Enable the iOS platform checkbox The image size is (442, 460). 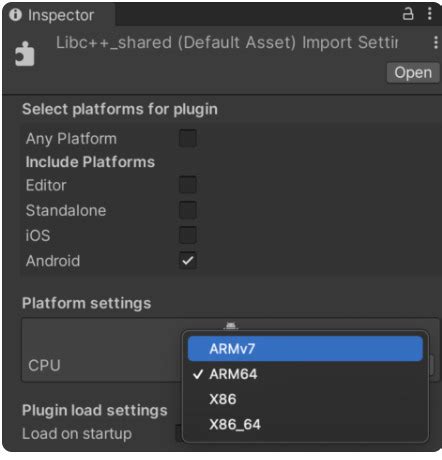coord(188,235)
